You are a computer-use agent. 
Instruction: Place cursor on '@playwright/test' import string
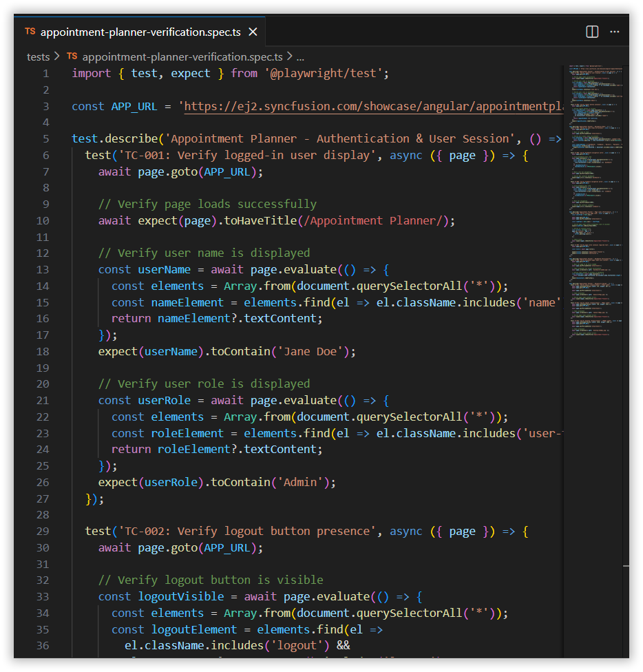(323, 73)
